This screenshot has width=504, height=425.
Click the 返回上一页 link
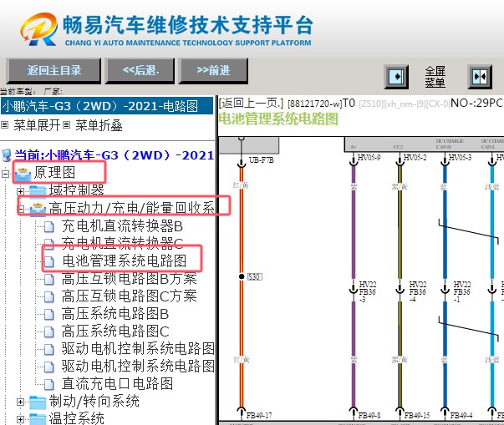point(251,103)
